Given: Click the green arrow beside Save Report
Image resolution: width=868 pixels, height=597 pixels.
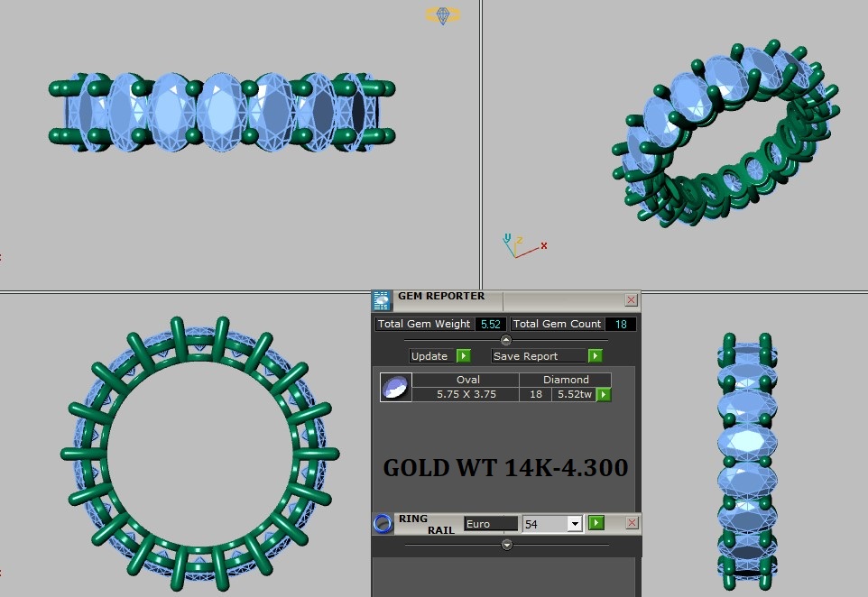Looking at the screenshot, I should [596, 356].
